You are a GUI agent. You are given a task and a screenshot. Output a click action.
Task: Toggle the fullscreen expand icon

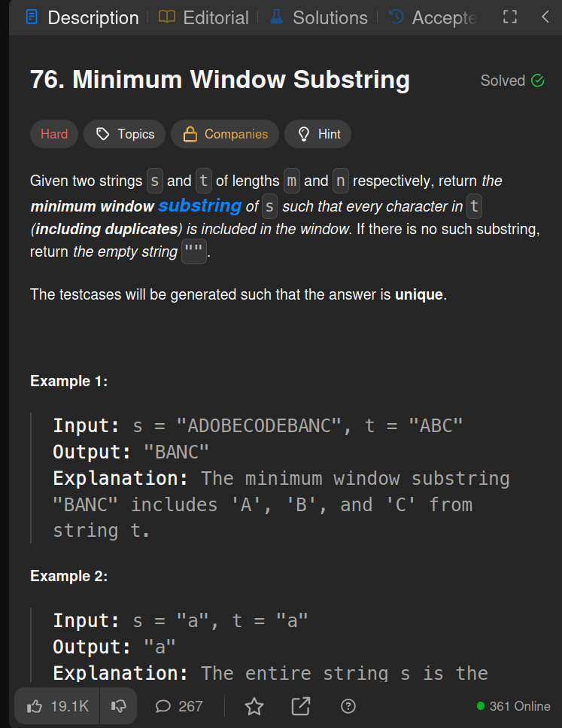click(510, 17)
